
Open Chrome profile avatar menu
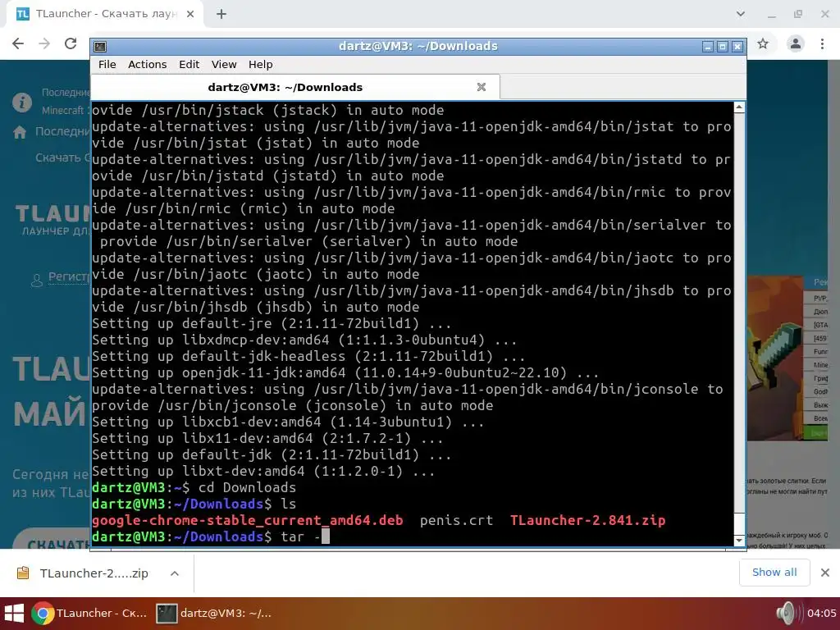(796, 43)
